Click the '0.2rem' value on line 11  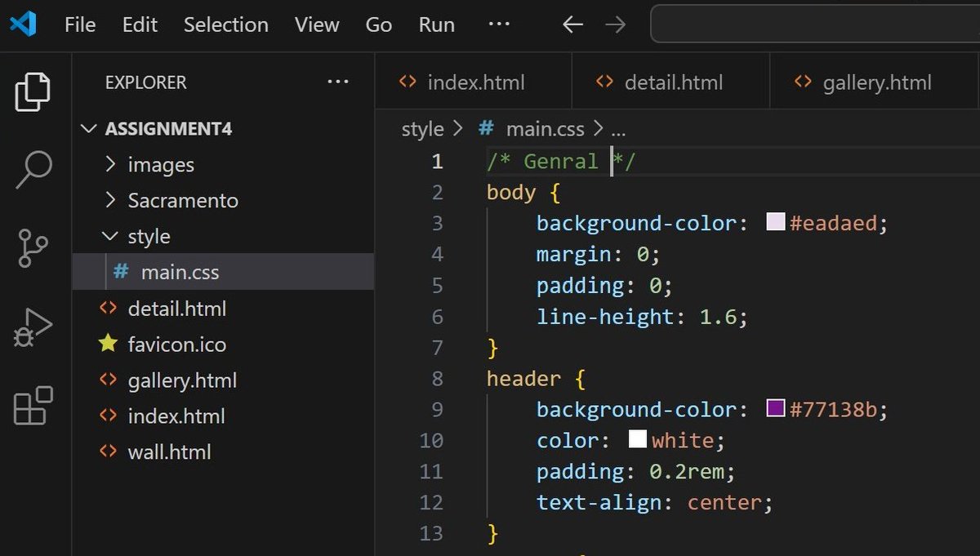tap(686, 472)
